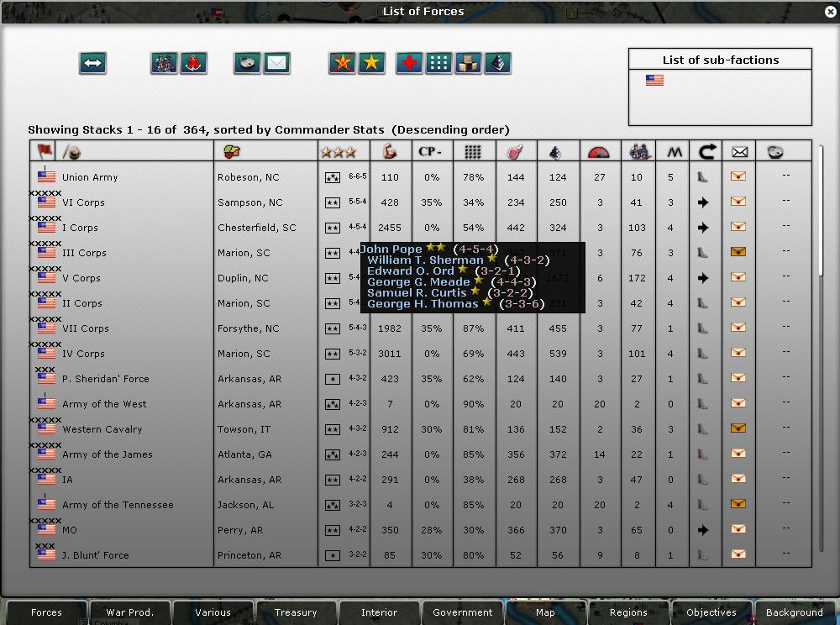Click the pyramid icon filter button
840x625 pixels.
click(x=497, y=63)
